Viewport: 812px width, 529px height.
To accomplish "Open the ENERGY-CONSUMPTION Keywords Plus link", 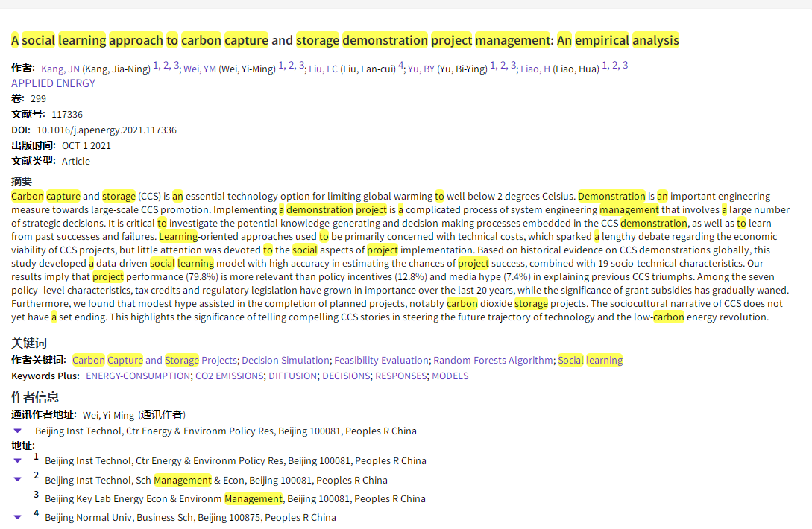I will coord(138,376).
